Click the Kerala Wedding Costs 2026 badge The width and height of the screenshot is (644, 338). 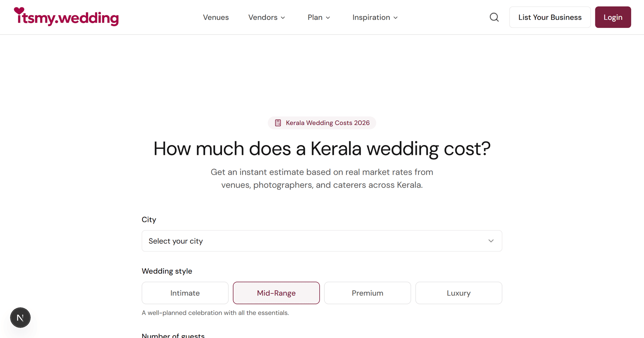coord(322,123)
